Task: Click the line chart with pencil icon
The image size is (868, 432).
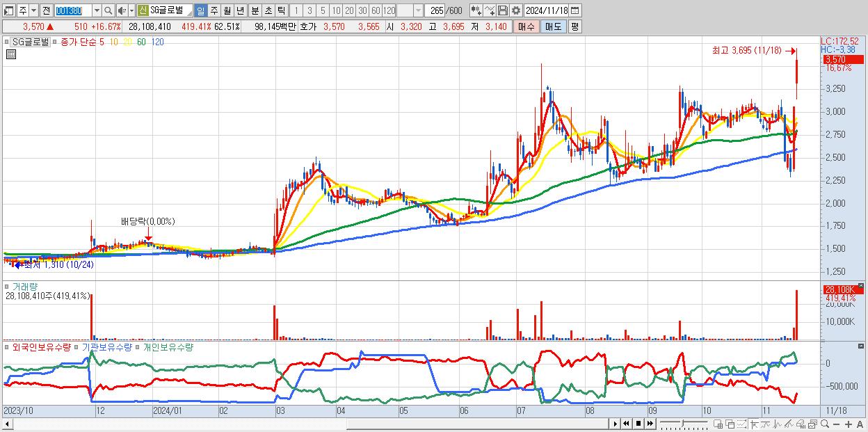Action: click(x=789, y=424)
